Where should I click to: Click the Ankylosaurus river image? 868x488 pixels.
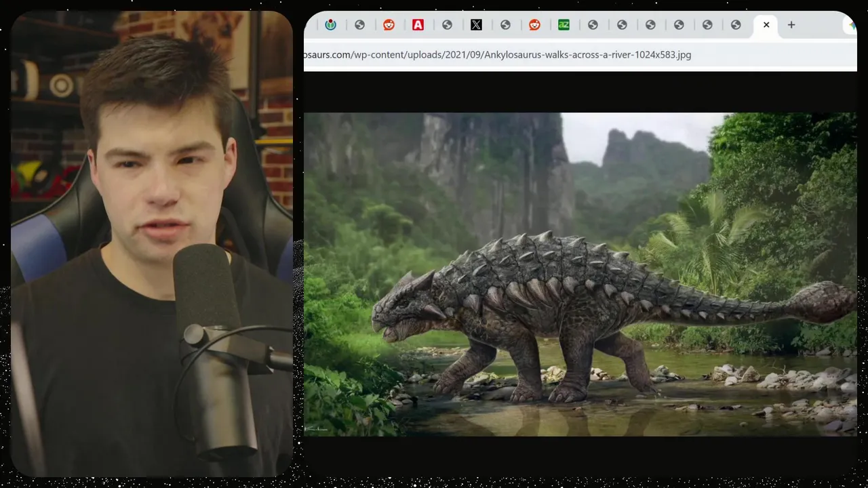(x=580, y=274)
